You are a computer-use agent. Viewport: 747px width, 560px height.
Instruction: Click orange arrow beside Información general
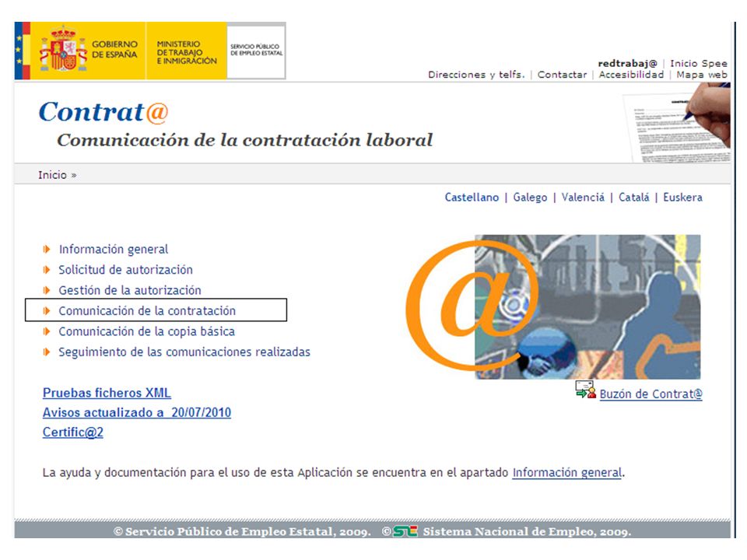pos(46,249)
